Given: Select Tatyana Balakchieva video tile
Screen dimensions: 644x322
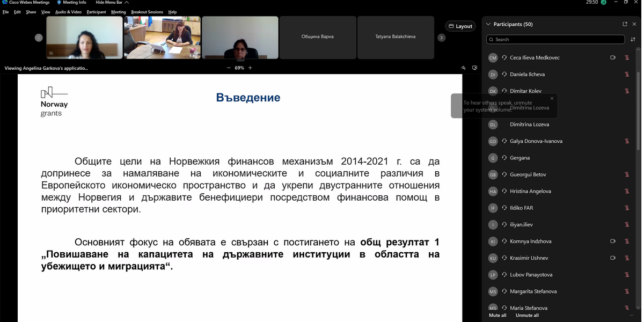Looking at the screenshot, I should click(396, 37).
